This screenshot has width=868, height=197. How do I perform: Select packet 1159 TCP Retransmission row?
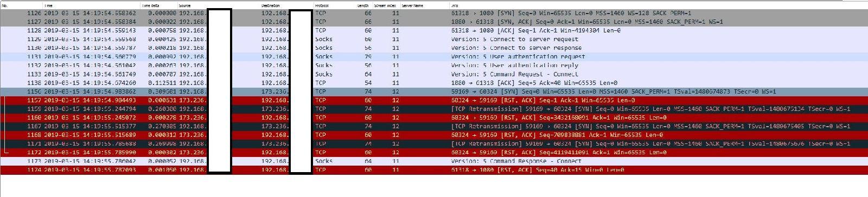click(x=434, y=109)
